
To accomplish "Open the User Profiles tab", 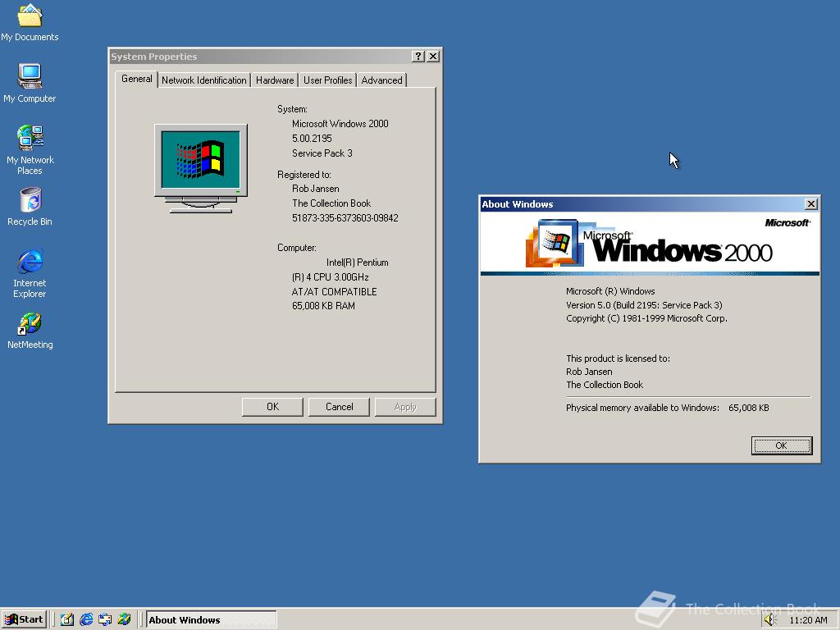I will coord(327,80).
